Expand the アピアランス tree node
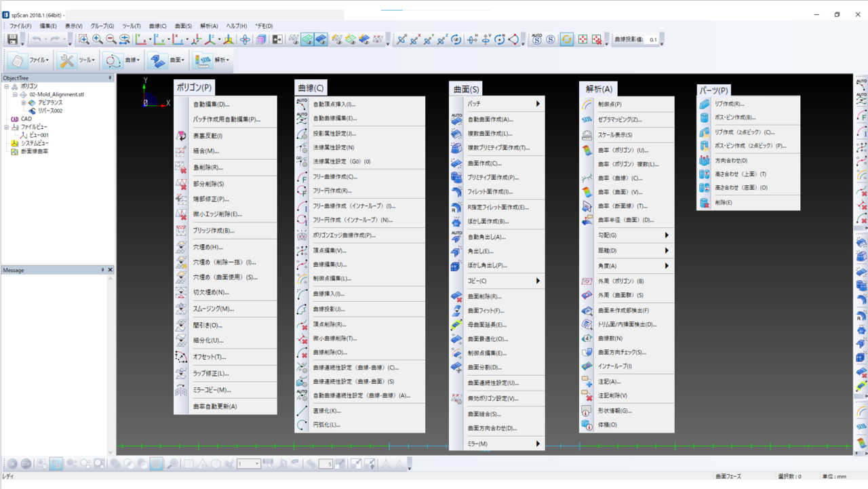The image size is (868, 489). [x=24, y=102]
